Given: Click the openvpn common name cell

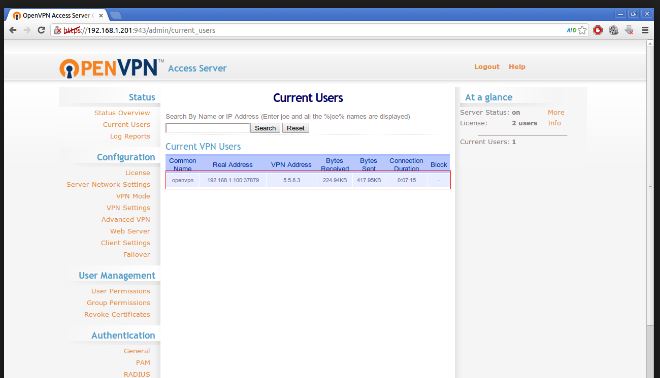Looking at the screenshot, I should pos(183,180).
